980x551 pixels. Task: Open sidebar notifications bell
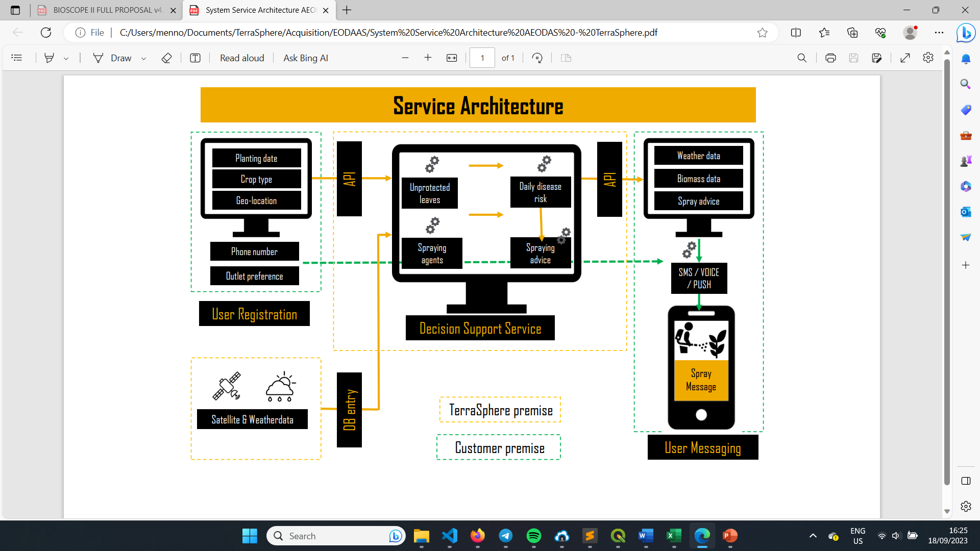[966, 59]
